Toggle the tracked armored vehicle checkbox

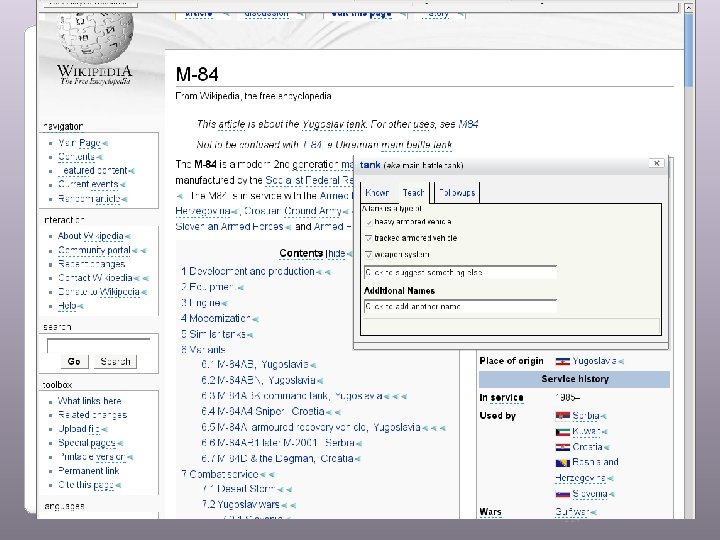pos(369,238)
